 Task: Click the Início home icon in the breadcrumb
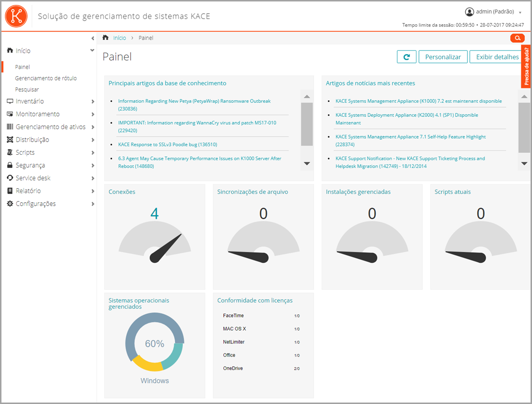click(x=105, y=37)
